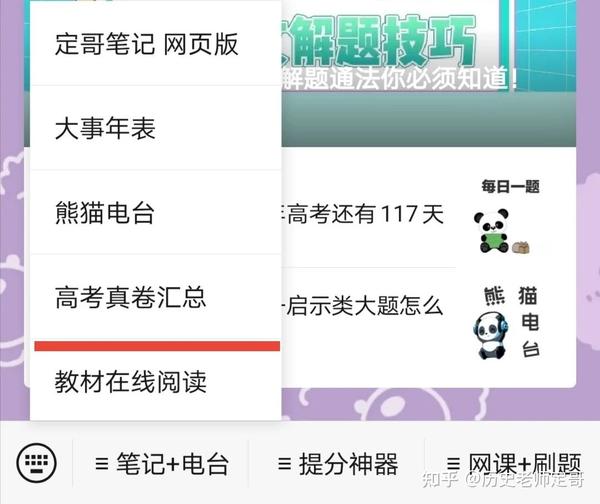Open 教材在线阅读 menu item
Viewport: 600px width, 504px height.
[156, 382]
